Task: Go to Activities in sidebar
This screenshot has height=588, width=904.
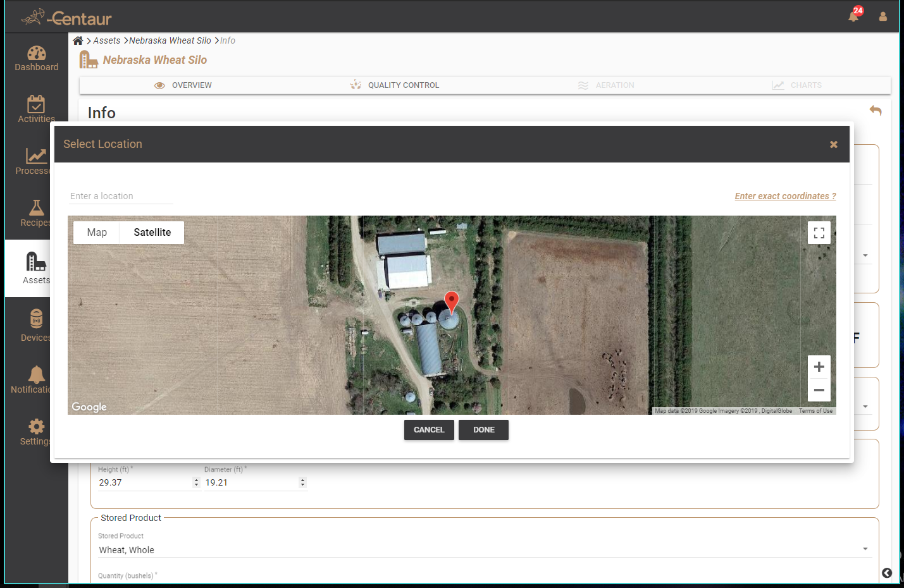Action: pyautogui.click(x=36, y=104)
